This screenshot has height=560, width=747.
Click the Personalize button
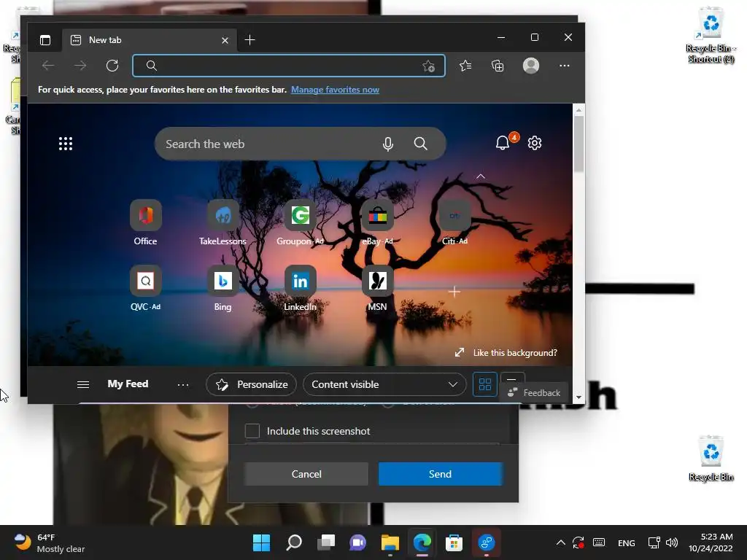point(251,384)
